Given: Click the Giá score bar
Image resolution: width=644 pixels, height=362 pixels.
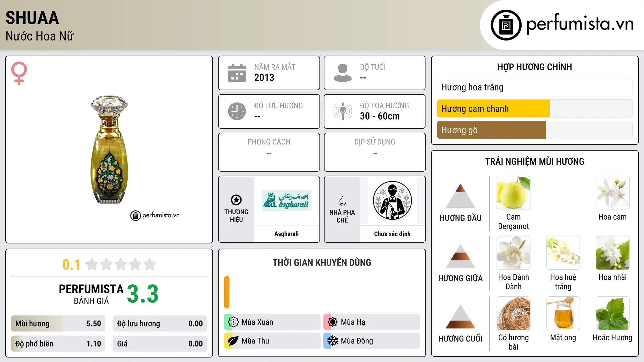Looking at the screenshot, I should (160, 343).
